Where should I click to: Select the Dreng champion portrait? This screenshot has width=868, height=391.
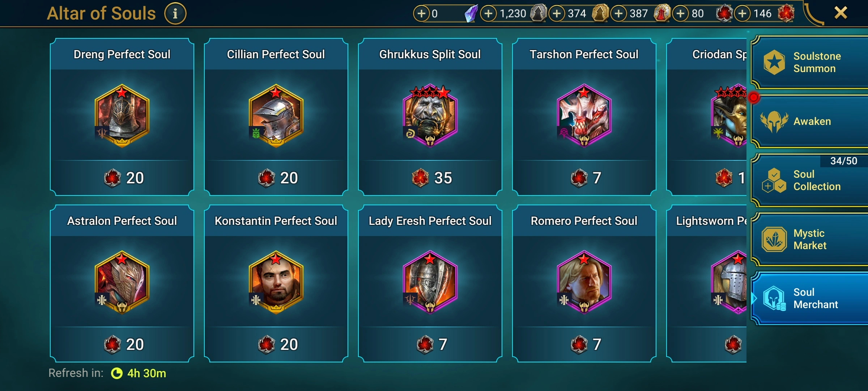[x=122, y=116]
